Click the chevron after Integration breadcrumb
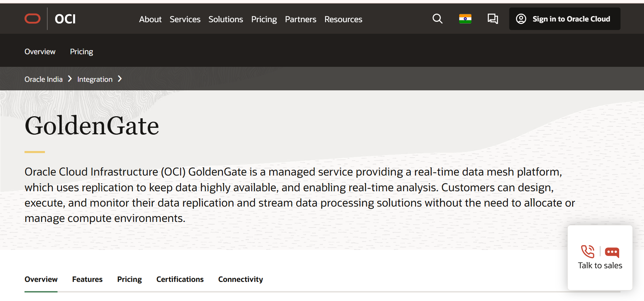The image size is (644, 301). tap(119, 79)
